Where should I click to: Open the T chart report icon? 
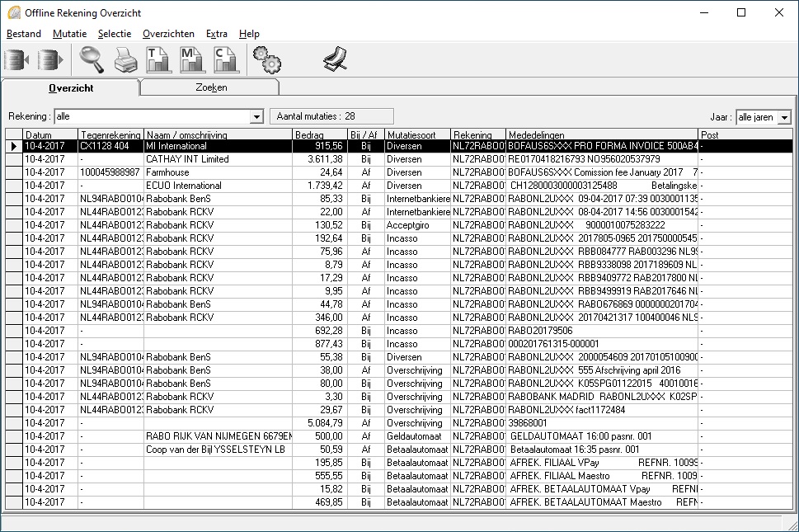click(157, 59)
